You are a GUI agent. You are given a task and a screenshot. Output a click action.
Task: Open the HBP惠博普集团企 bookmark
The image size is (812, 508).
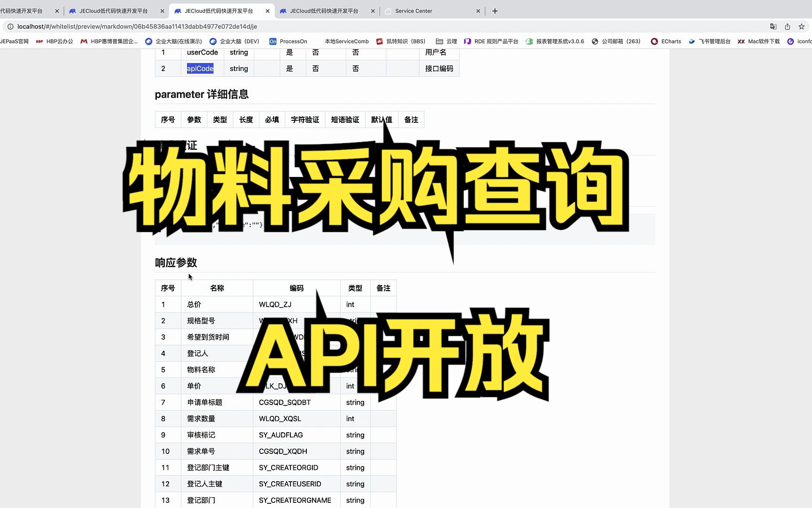click(x=109, y=41)
